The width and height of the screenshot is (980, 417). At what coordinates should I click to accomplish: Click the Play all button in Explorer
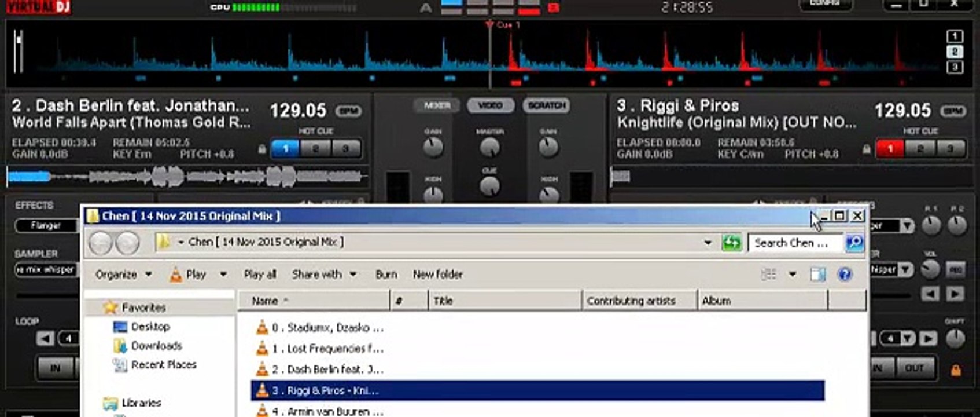coord(260,274)
